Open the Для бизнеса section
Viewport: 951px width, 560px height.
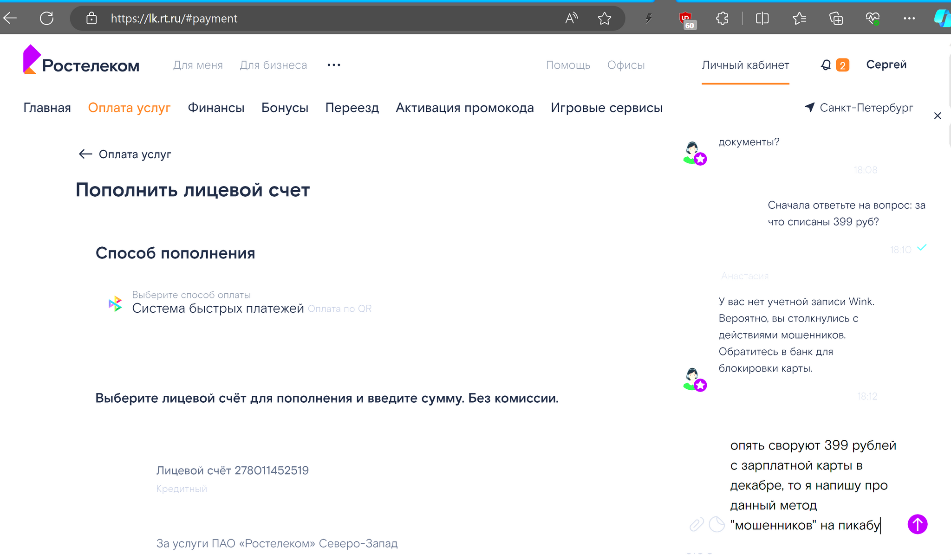[274, 65]
